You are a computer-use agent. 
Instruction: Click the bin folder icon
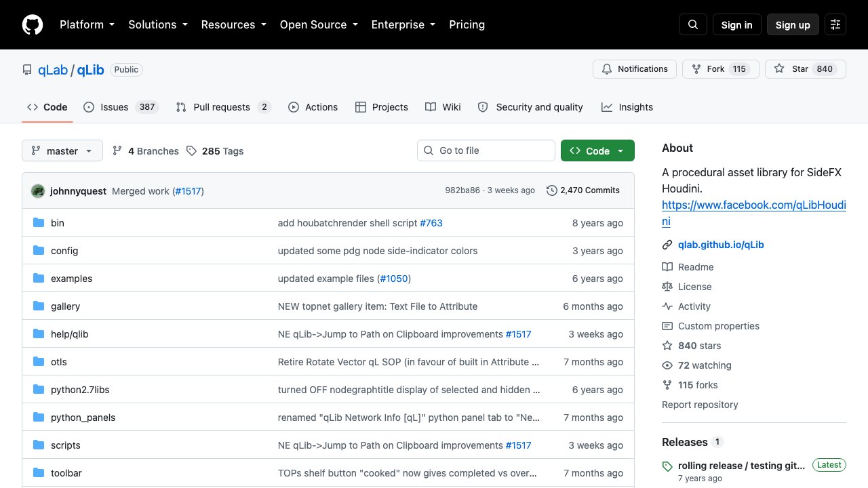tap(39, 223)
